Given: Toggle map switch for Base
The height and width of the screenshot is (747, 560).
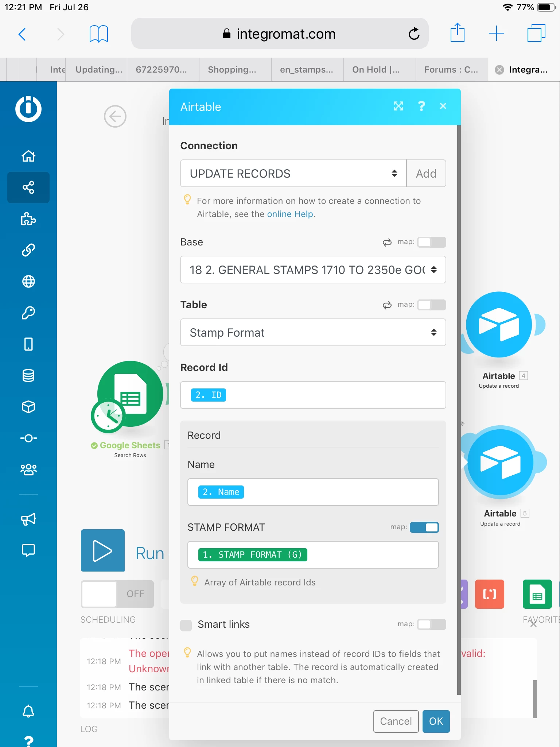Looking at the screenshot, I should 432,242.
